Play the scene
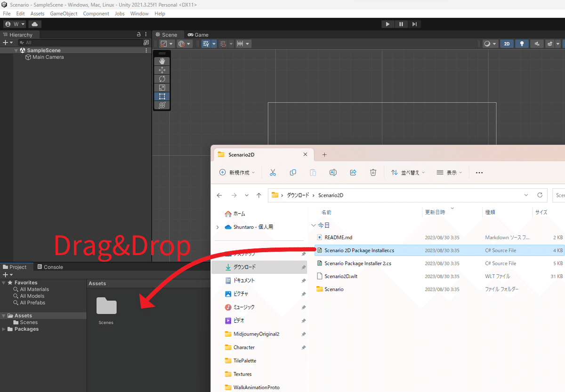Image resolution: width=565 pixels, height=392 pixels. tap(387, 24)
